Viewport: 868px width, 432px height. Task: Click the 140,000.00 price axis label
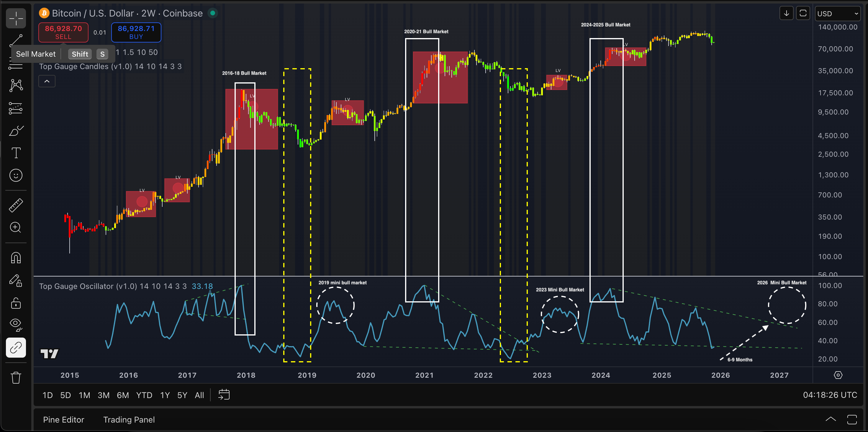(838, 27)
